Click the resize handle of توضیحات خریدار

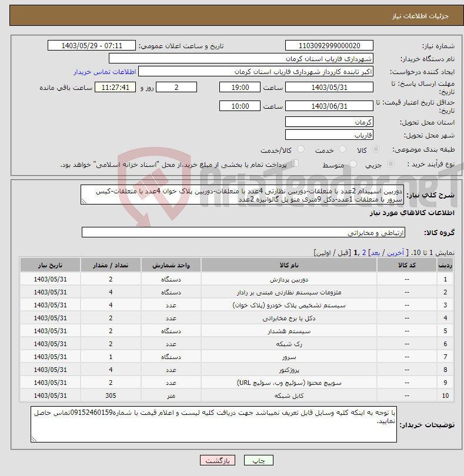point(34,439)
